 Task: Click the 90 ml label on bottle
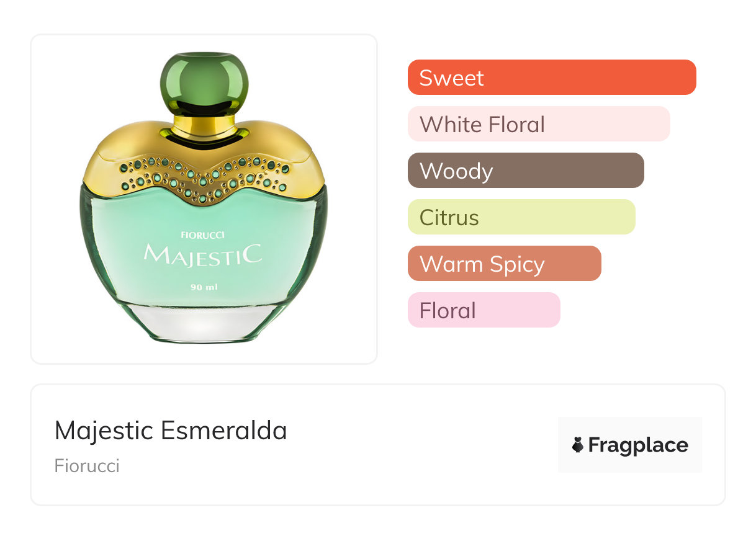click(204, 287)
